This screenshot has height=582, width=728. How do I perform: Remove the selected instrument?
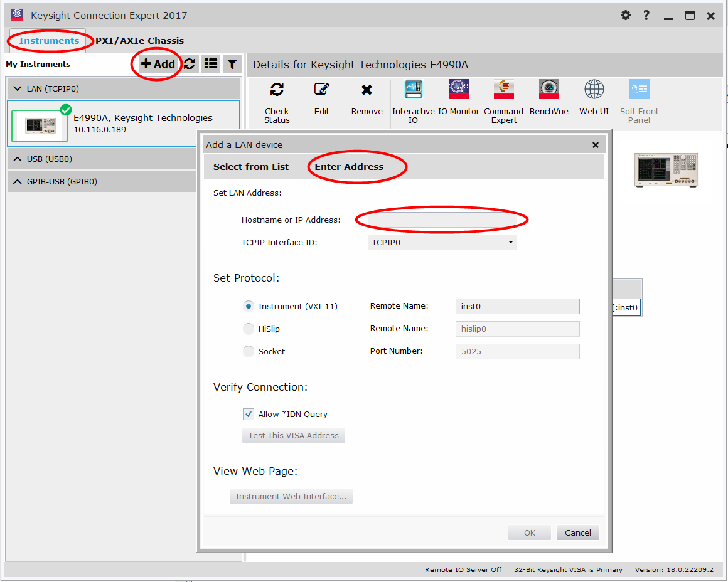(367, 99)
